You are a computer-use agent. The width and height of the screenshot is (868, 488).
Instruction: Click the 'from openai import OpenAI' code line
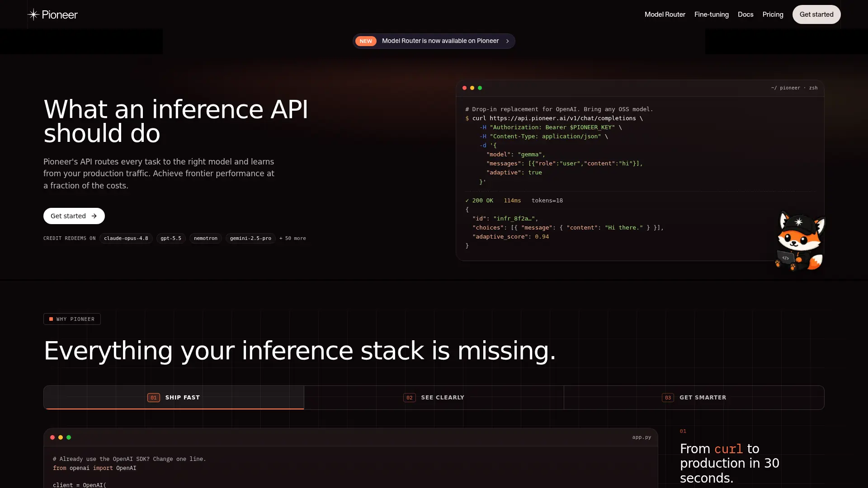tap(94, 468)
